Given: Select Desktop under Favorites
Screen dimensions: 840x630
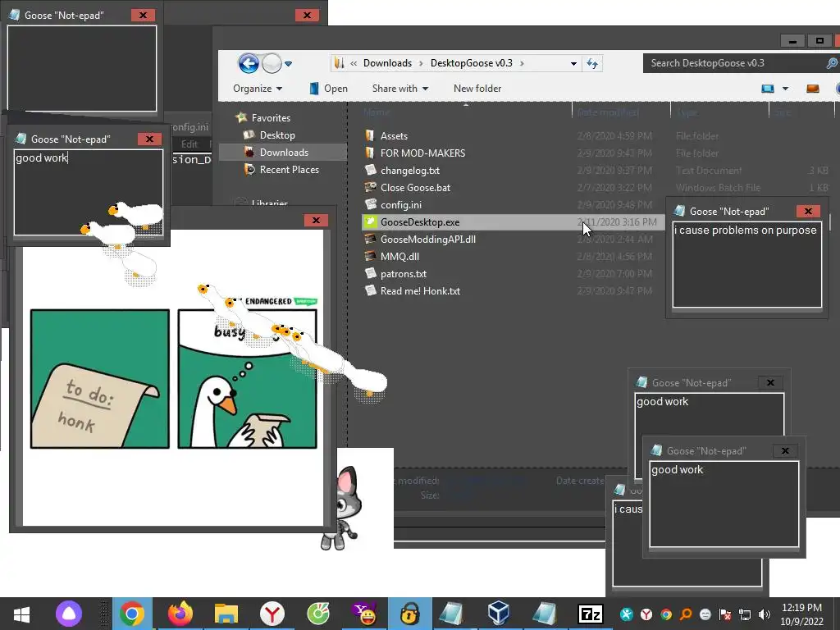Looking at the screenshot, I should click(277, 135).
